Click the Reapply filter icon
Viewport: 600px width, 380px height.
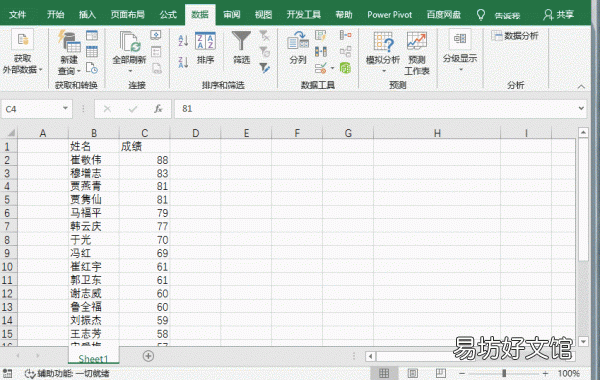coord(264,52)
